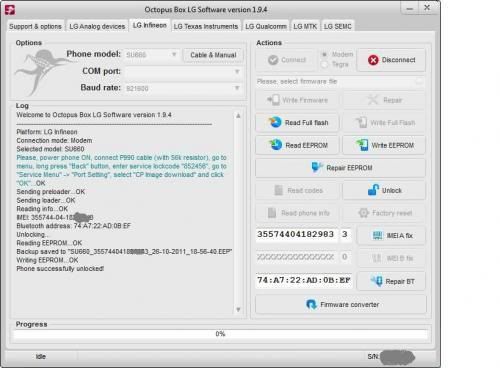
Task: Switch to the LG Qualcomm tab
Action: tap(266, 26)
